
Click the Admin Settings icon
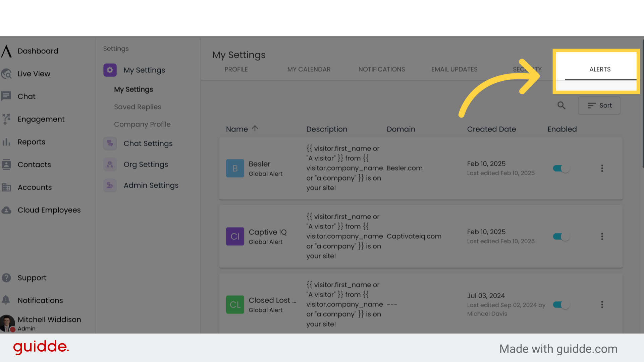pos(110,185)
